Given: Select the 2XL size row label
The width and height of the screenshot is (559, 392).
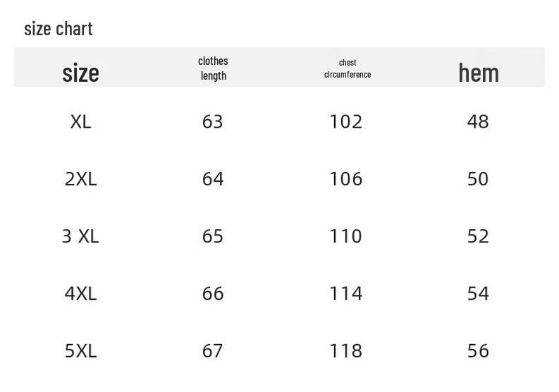Looking at the screenshot, I should [81, 179].
